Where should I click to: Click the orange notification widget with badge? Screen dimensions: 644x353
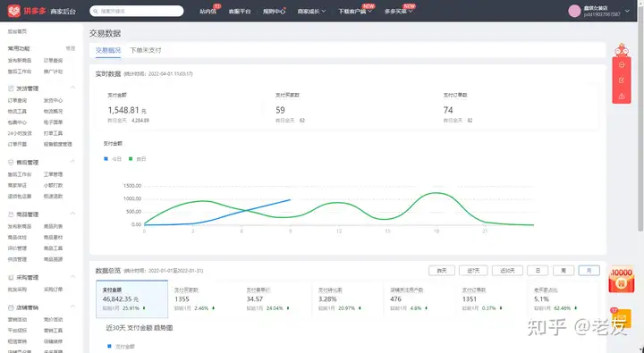[x=621, y=318]
